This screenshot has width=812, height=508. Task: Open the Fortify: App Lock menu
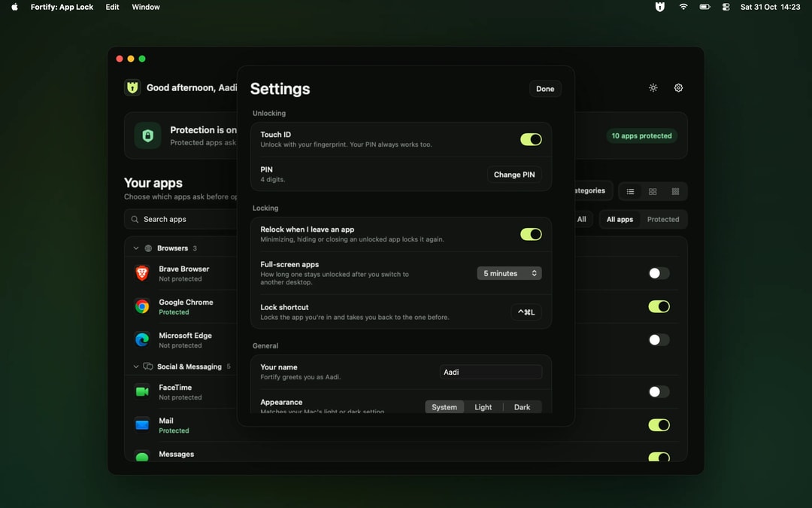pyautogui.click(x=62, y=7)
